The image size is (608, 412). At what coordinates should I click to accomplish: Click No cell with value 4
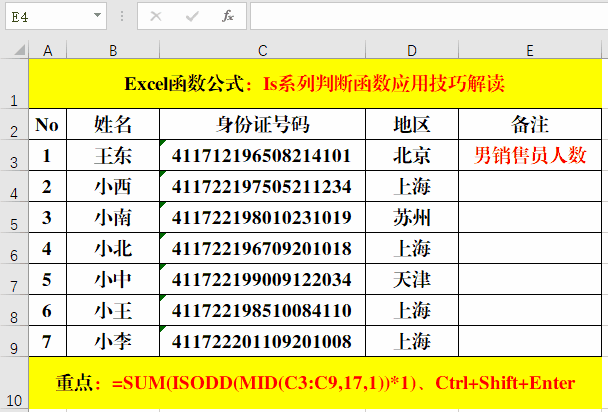coord(48,248)
